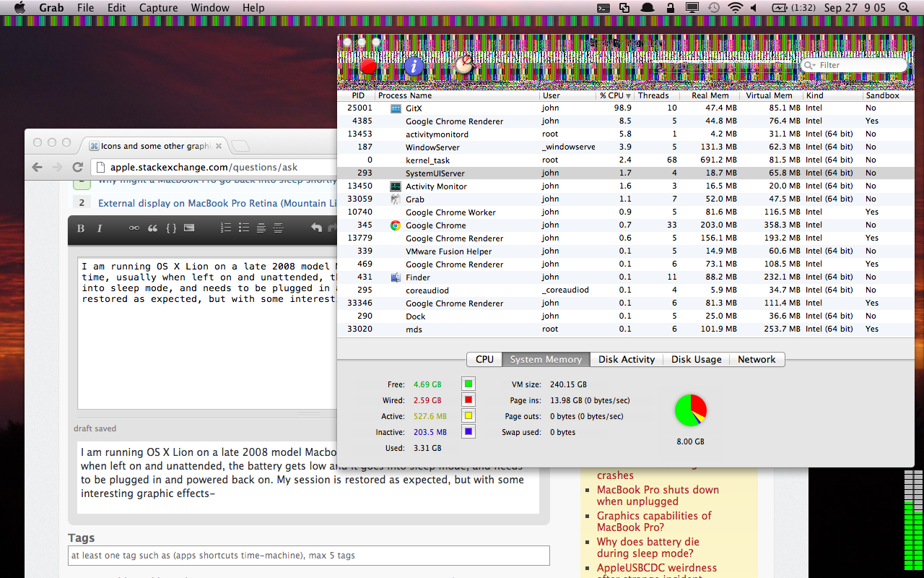This screenshot has height=578, width=924.
Task: Open the Capture menu
Action: tap(158, 8)
